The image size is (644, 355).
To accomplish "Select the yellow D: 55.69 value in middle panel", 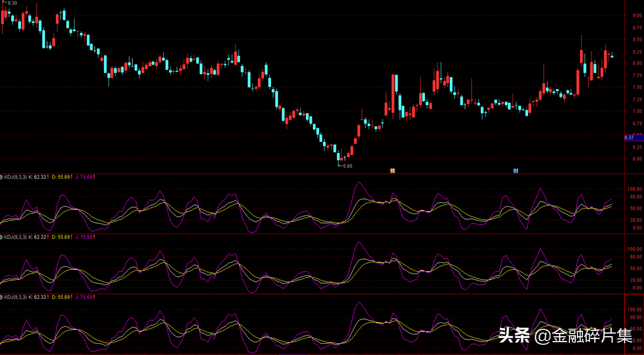I will click(63, 236).
